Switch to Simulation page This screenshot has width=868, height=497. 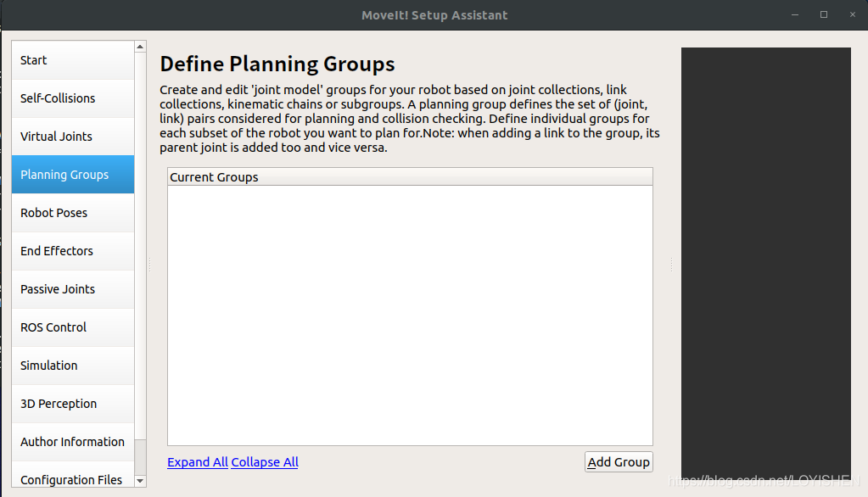click(72, 366)
